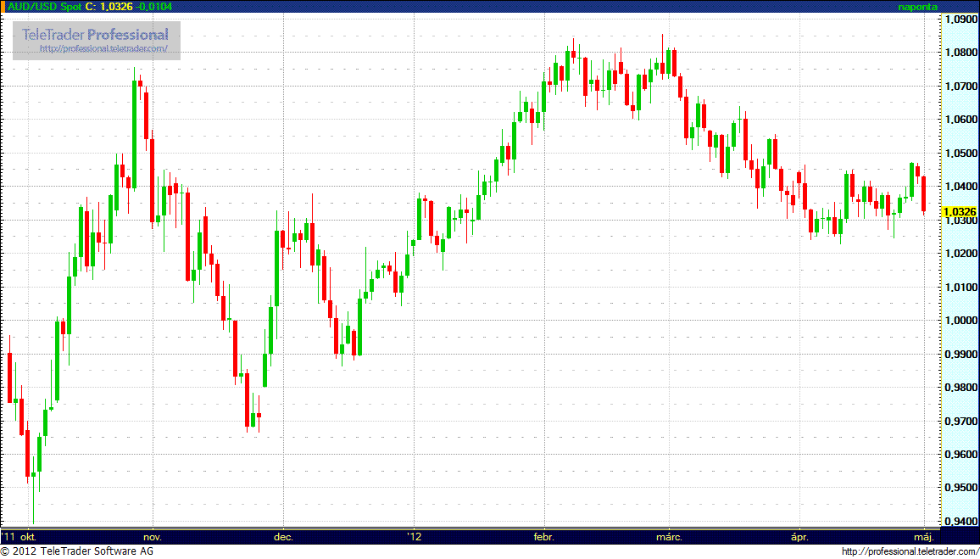Click the 0,9400 price axis label
The height and width of the screenshot is (559, 980).
(961, 521)
